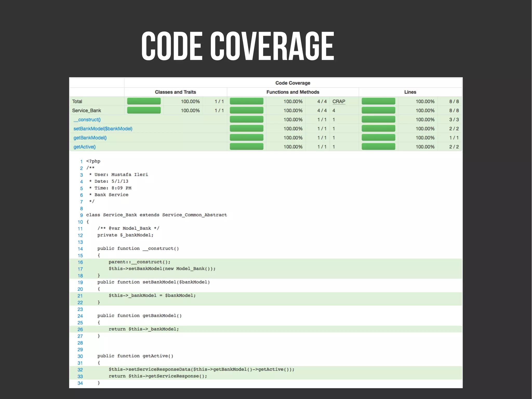532x399 pixels.
Task: Click the Functions and Methods column header
Action: click(293, 92)
